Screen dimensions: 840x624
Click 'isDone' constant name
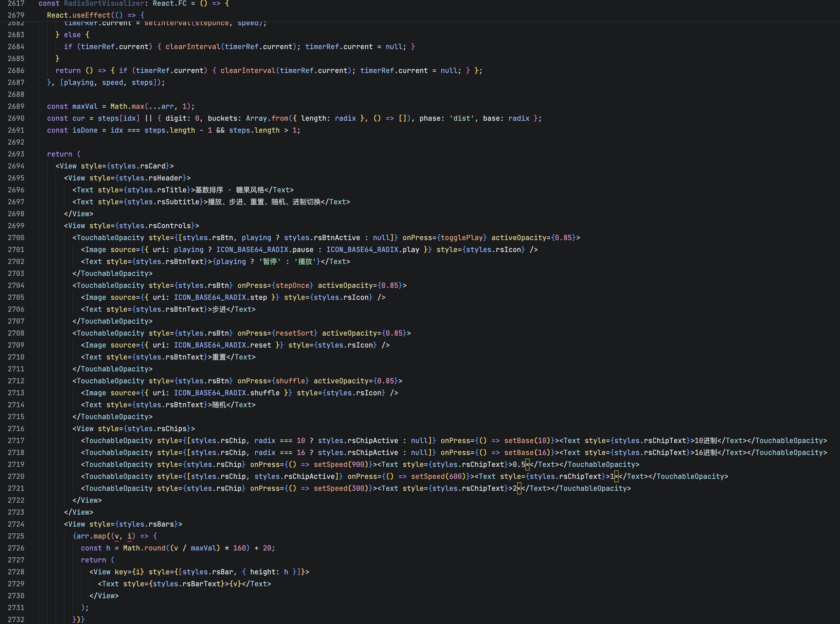tap(85, 130)
